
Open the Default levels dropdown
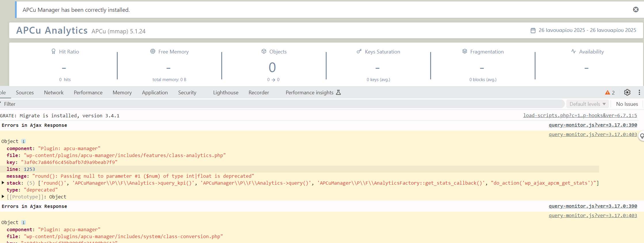[587, 104]
